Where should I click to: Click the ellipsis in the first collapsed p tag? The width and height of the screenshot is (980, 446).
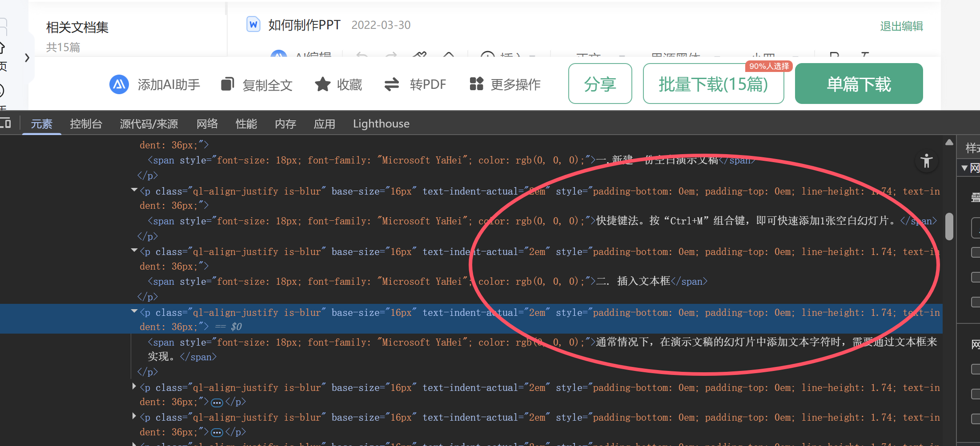point(217,402)
